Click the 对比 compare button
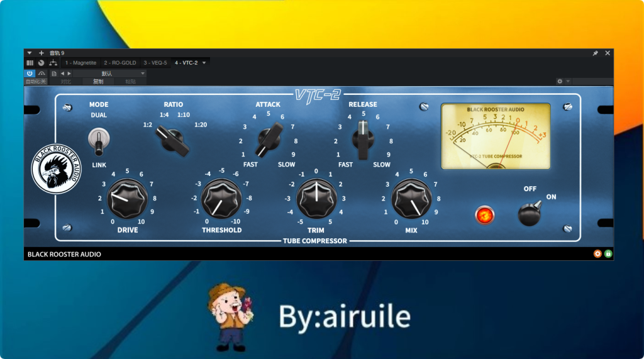Viewport: 644px width, 359px height. [x=65, y=81]
